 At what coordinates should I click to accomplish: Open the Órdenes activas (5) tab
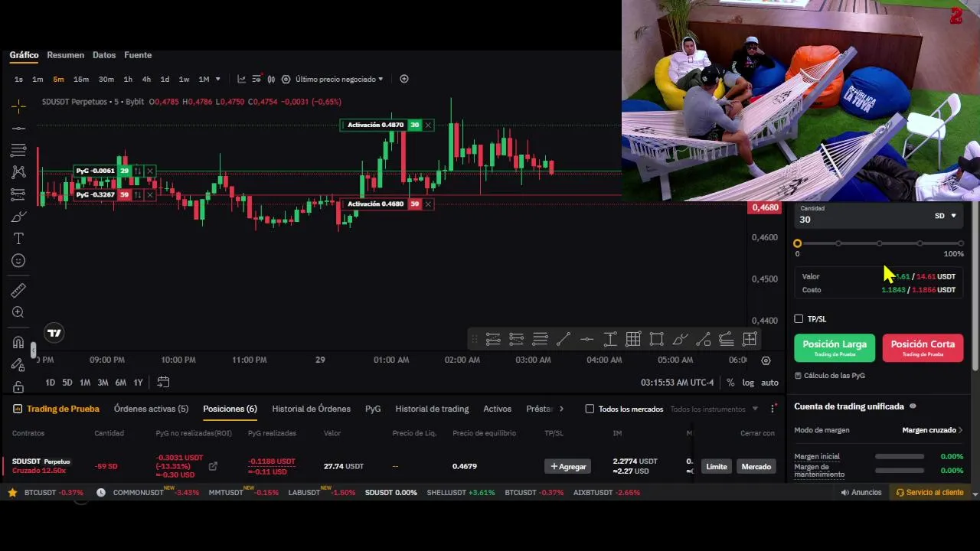coord(151,409)
